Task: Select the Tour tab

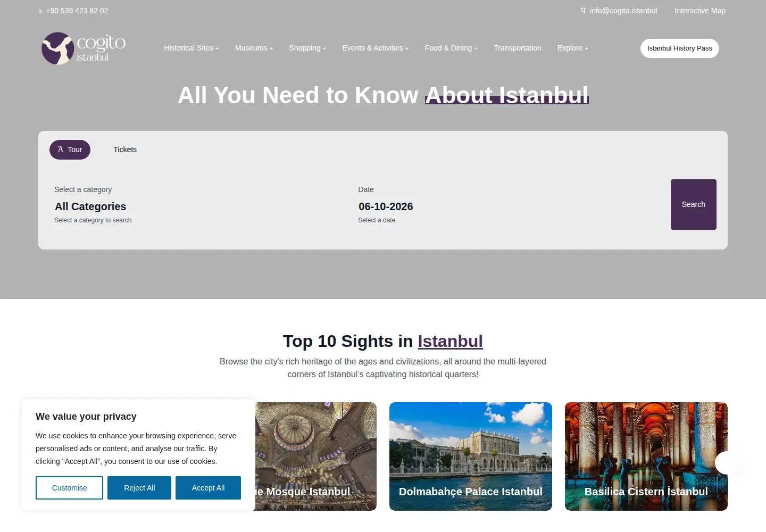Action: coord(70,149)
